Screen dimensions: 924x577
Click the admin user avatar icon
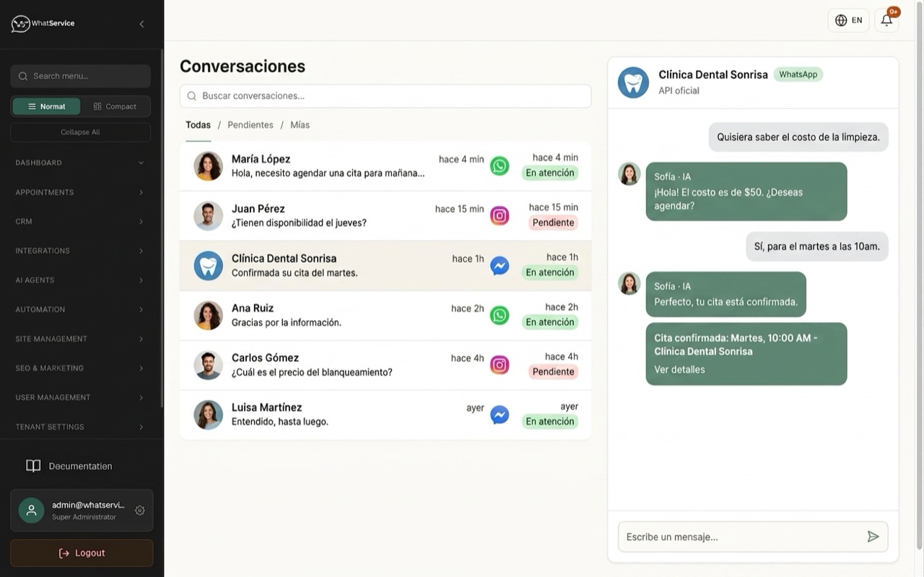coord(32,511)
